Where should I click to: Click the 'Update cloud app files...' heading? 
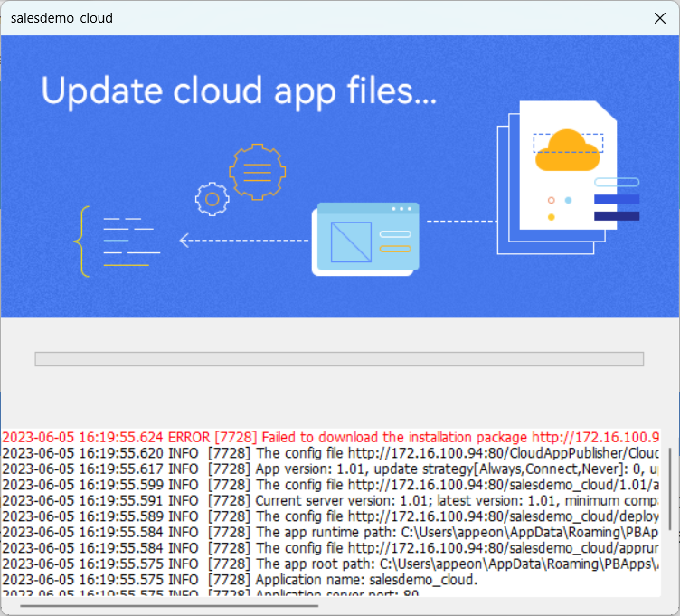point(239,90)
